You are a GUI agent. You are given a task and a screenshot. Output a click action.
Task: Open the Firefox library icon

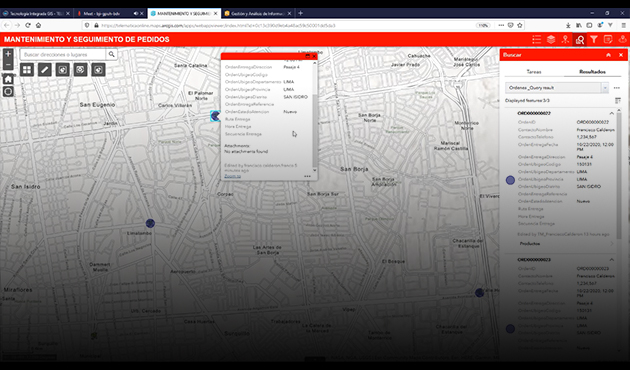[579, 25]
